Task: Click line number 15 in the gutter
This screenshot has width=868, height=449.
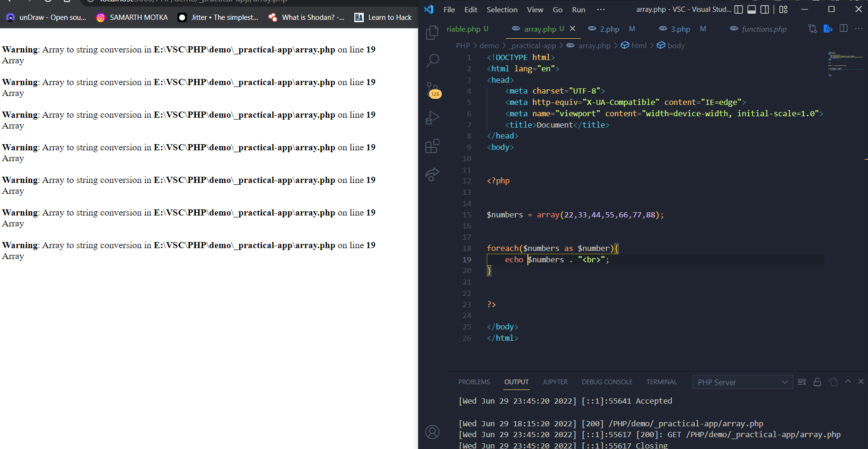Action: (466, 215)
